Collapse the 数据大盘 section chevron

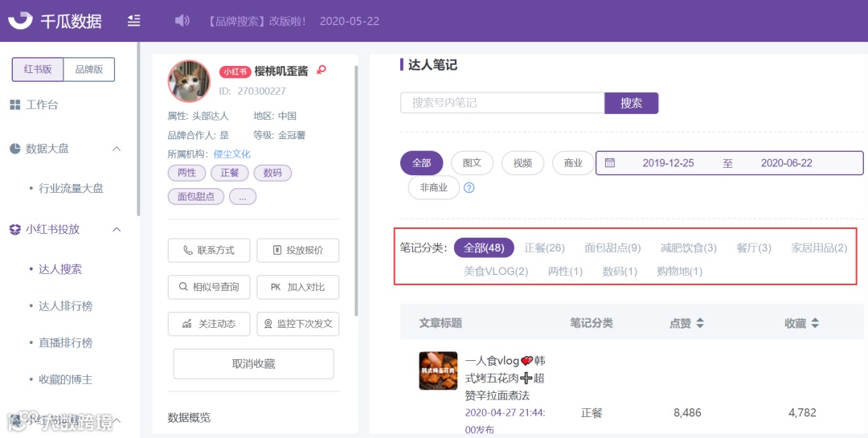pos(117,149)
